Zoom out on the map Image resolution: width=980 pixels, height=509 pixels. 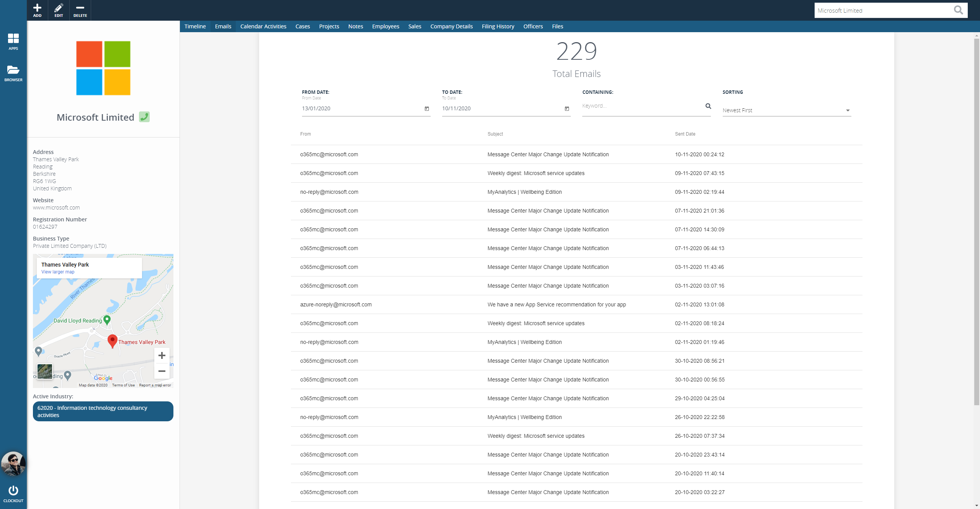pos(162,371)
